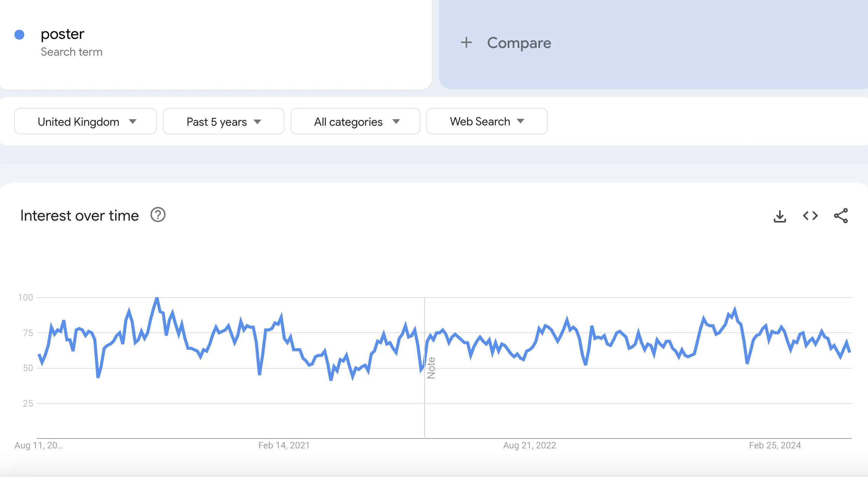Click the plus icon beside Compare
Screen dimensions: 868x477
(x=466, y=43)
